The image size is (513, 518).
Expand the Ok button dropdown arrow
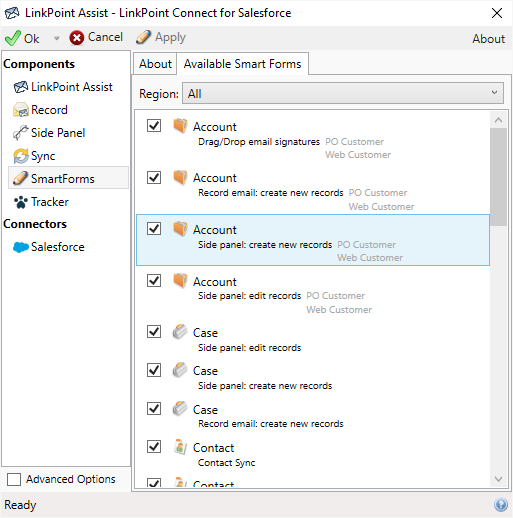(57, 38)
